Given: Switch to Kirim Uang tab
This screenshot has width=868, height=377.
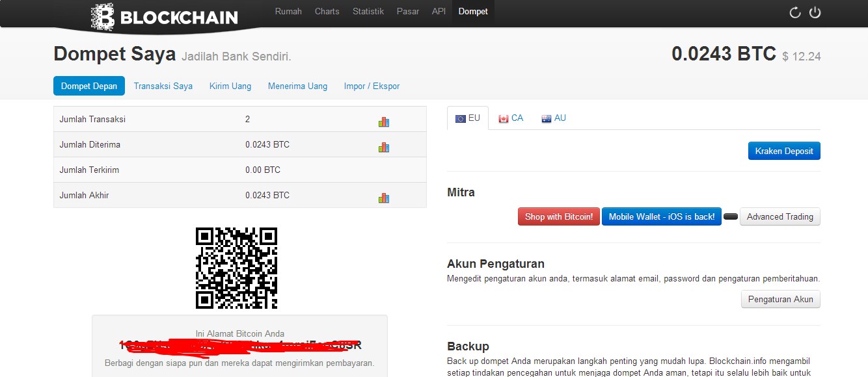Looking at the screenshot, I should (230, 86).
